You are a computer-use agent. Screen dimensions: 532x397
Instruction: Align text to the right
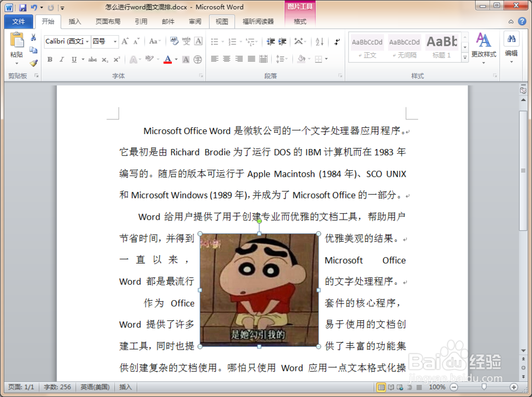(x=239, y=59)
